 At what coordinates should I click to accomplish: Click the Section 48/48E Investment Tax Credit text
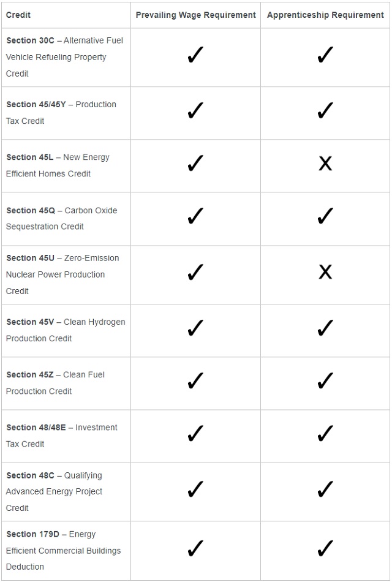pos(61,435)
